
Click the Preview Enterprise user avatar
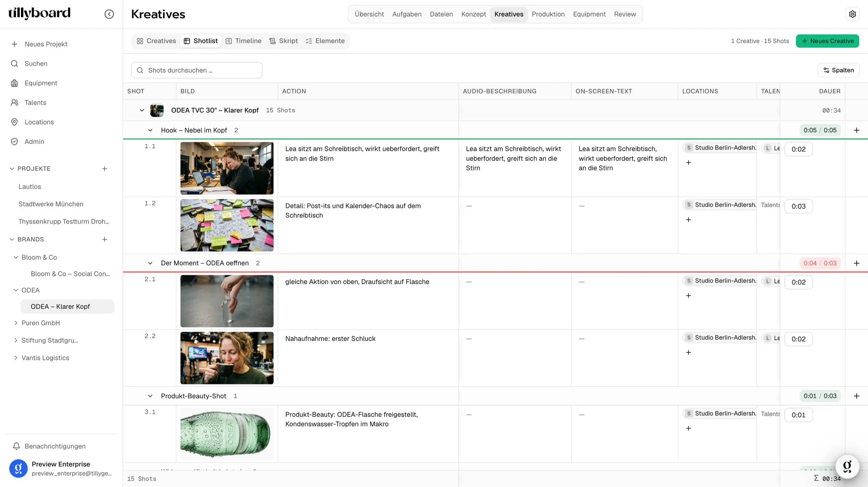pos(18,468)
